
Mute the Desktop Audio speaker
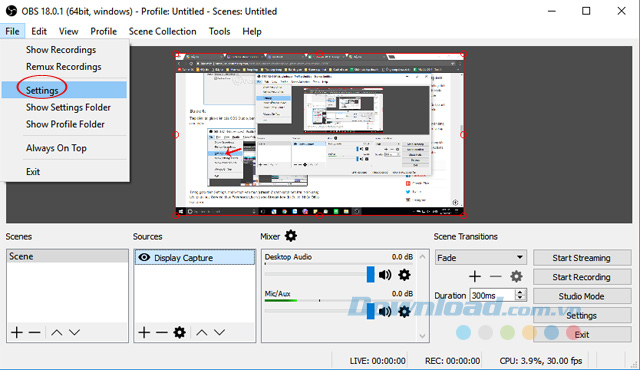pyautogui.click(x=384, y=275)
